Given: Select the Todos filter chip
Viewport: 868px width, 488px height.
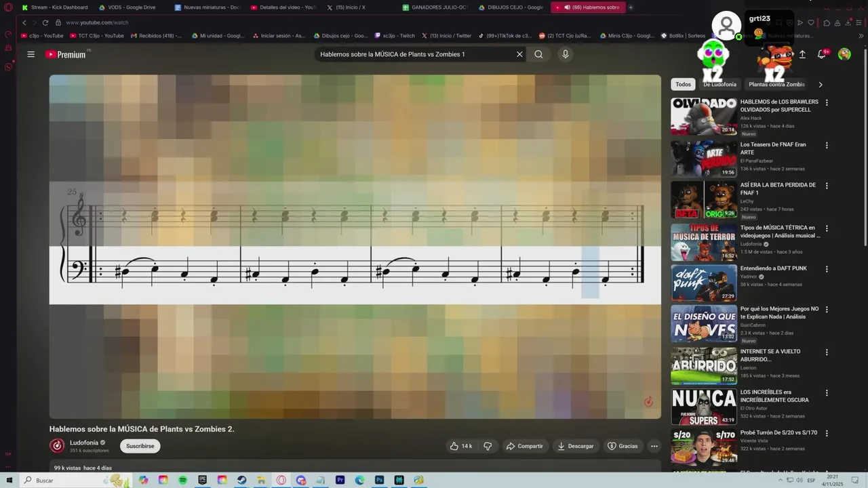Looking at the screenshot, I should pos(683,85).
